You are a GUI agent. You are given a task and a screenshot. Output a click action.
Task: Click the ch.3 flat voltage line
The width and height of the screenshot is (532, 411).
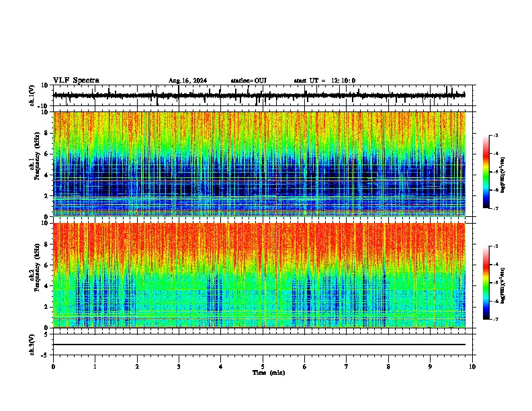click(259, 345)
